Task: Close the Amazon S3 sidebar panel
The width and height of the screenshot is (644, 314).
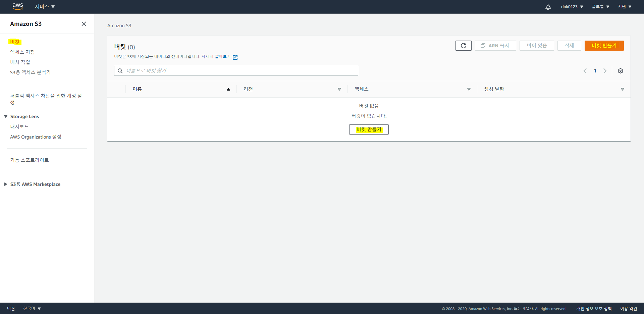Action: tap(84, 24)
